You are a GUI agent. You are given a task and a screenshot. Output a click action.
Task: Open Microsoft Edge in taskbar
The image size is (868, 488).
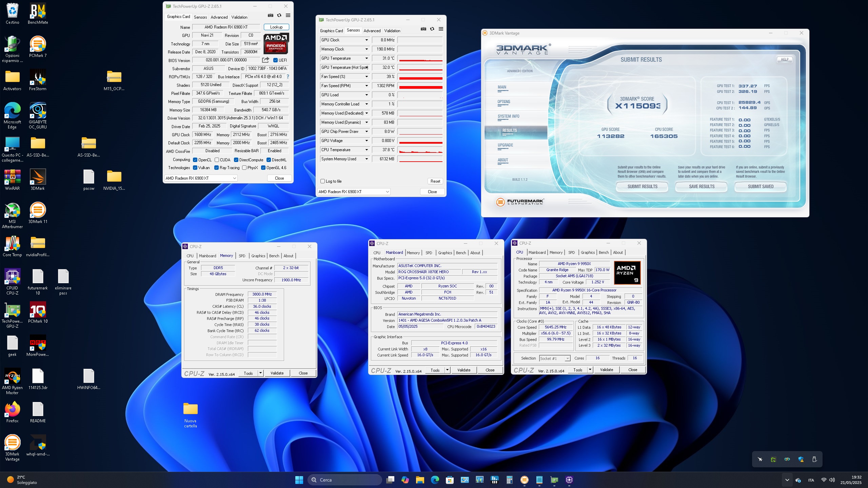pos(435,480)
